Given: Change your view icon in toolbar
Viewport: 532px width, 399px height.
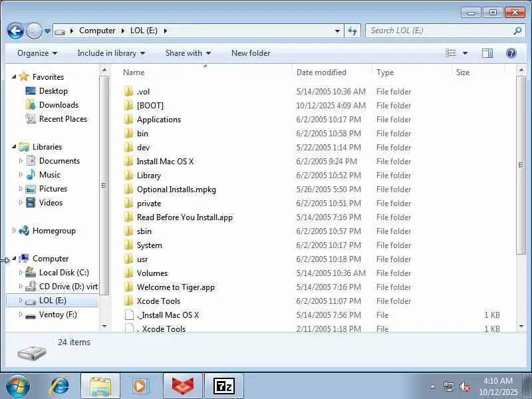Looking at the screenshot, I should tap(451, 53).
